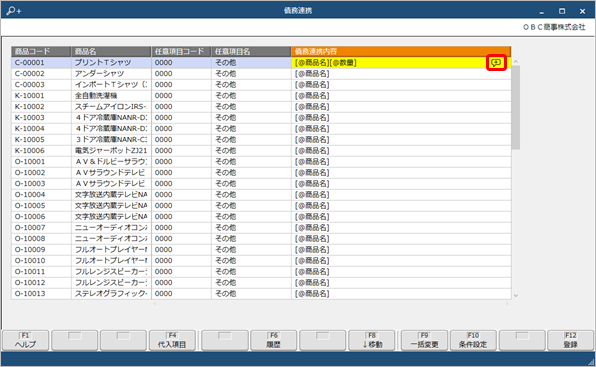Click the [@商品名] cell in row K-10001
This screenshot has width=596, height=367.
(x=401, y=96)
